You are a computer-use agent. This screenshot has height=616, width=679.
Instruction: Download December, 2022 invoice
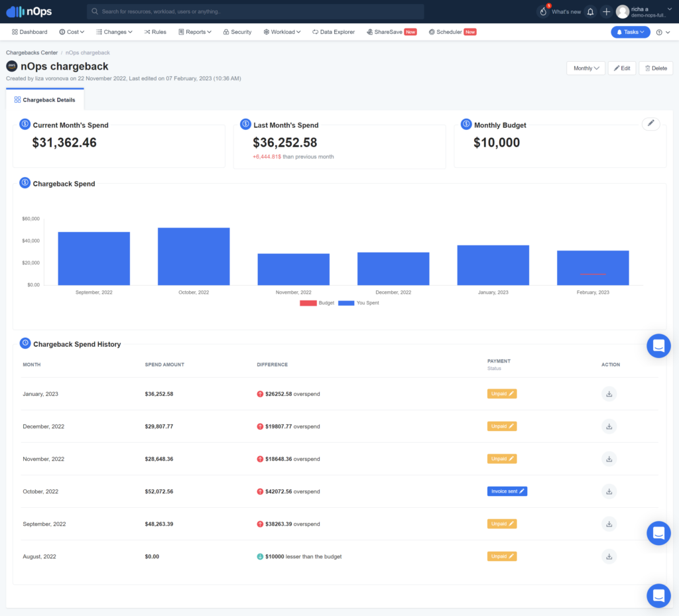coord(609,426)
